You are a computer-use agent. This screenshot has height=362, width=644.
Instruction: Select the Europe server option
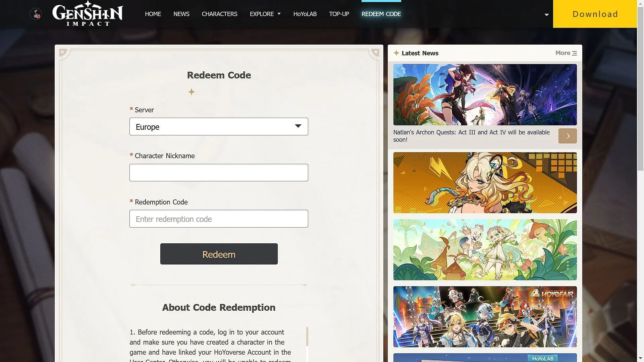(x=219, y=126)
